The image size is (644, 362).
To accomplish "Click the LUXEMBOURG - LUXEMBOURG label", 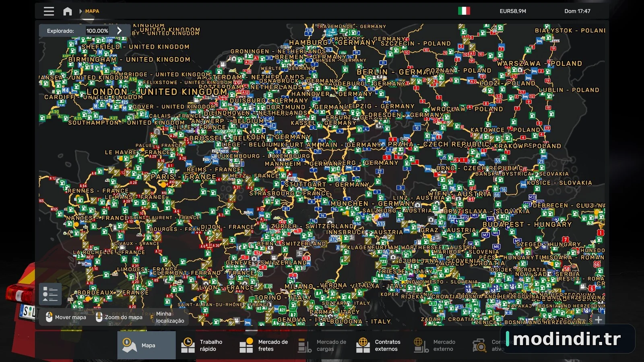I will click(x=264, y=156).
